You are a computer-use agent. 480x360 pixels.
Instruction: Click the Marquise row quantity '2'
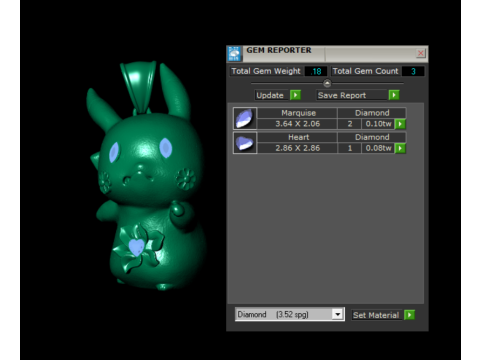[x=350, y=124]
